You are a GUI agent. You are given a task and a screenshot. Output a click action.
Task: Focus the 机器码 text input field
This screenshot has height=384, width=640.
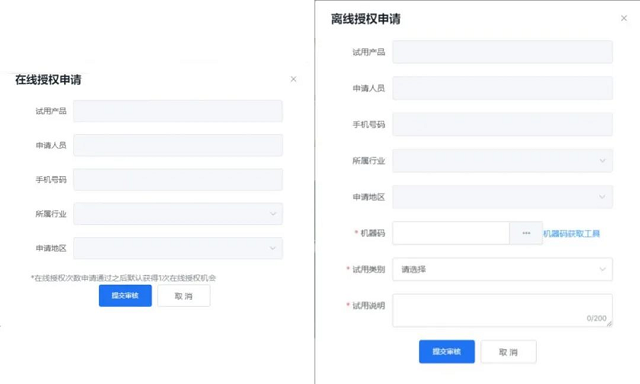pyautogui.click(x=451, y=233)
